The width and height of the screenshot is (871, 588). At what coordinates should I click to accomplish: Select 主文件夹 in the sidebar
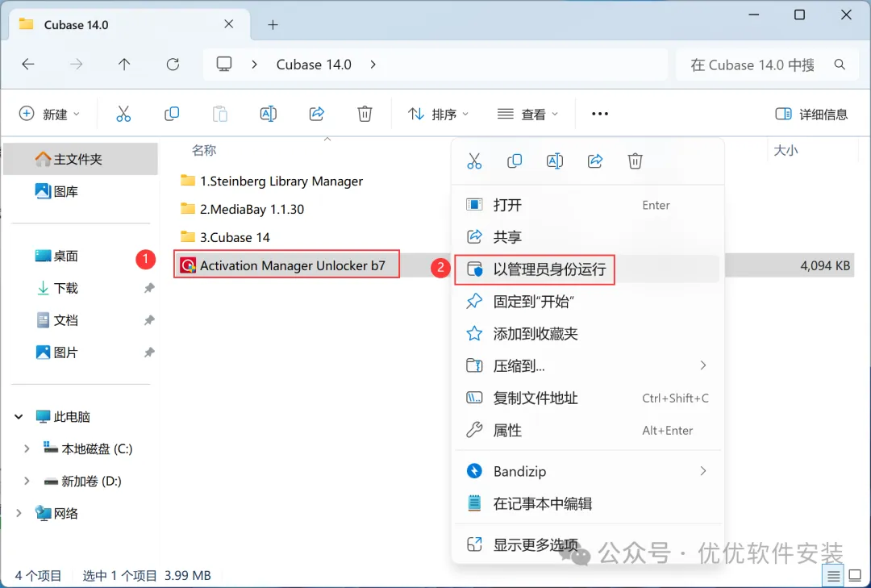point(81,160)
